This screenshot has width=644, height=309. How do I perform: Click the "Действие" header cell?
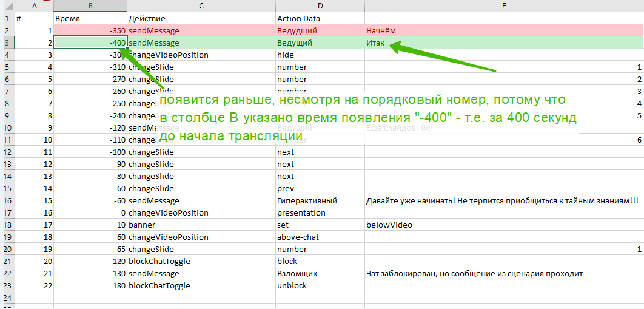pos(201,19)
